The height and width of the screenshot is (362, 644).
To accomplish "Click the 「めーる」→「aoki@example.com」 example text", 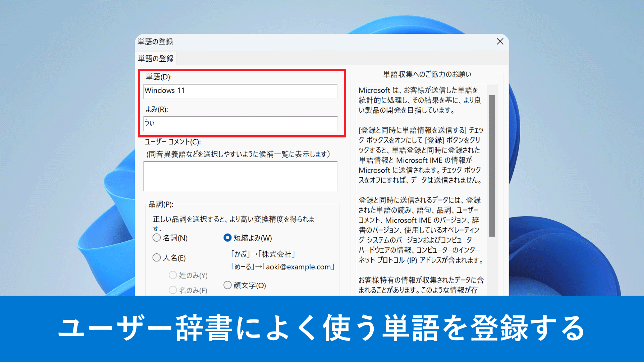I will coord(282,267).
